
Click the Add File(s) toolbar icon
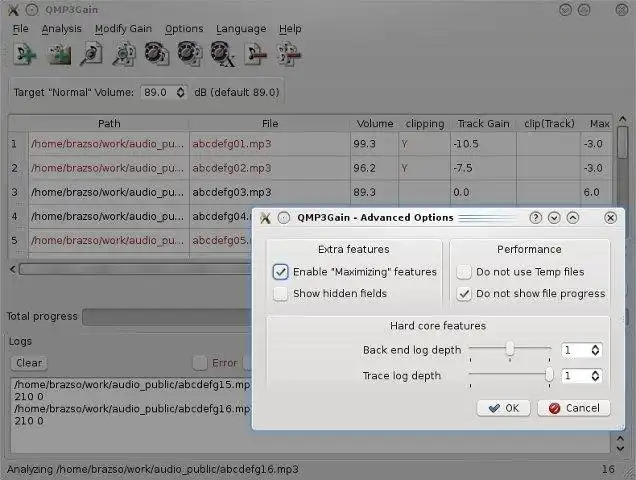click(x=25, y=54)
